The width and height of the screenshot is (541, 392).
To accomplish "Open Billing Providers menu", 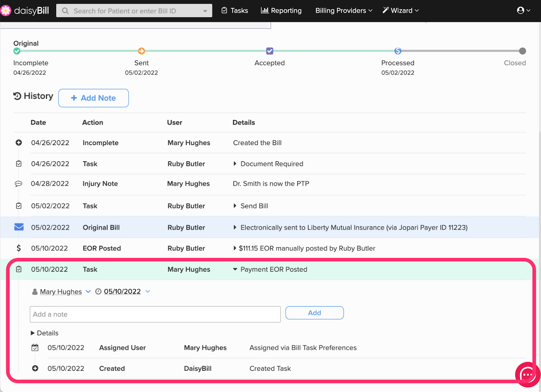I will click(344, 10).
